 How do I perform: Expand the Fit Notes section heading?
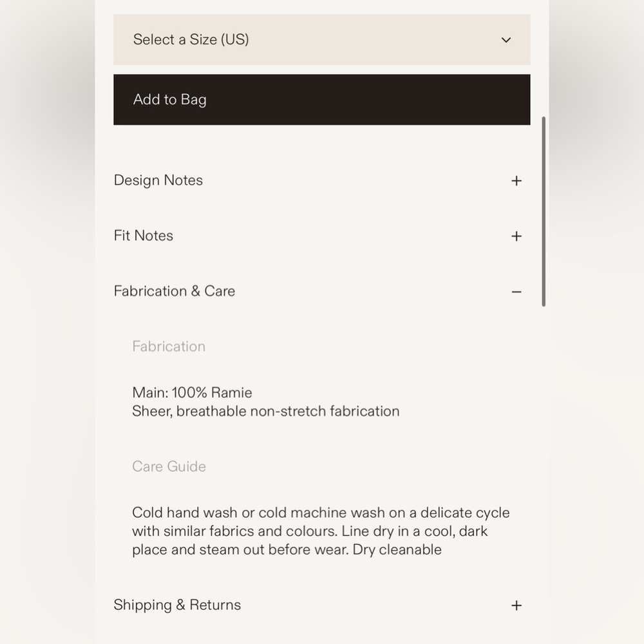coord(144,236)
